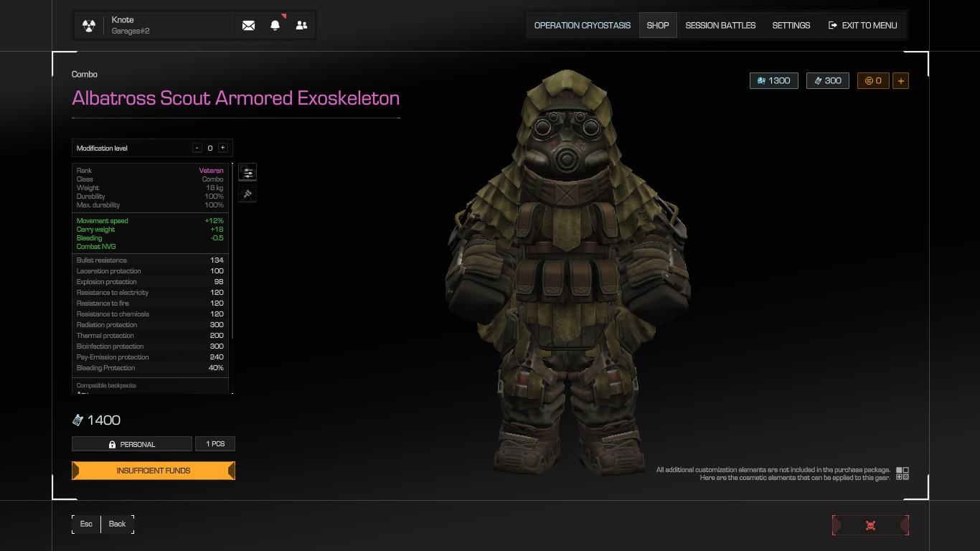
Task: Go back using the Back button
Action: (x=118, y=524)
